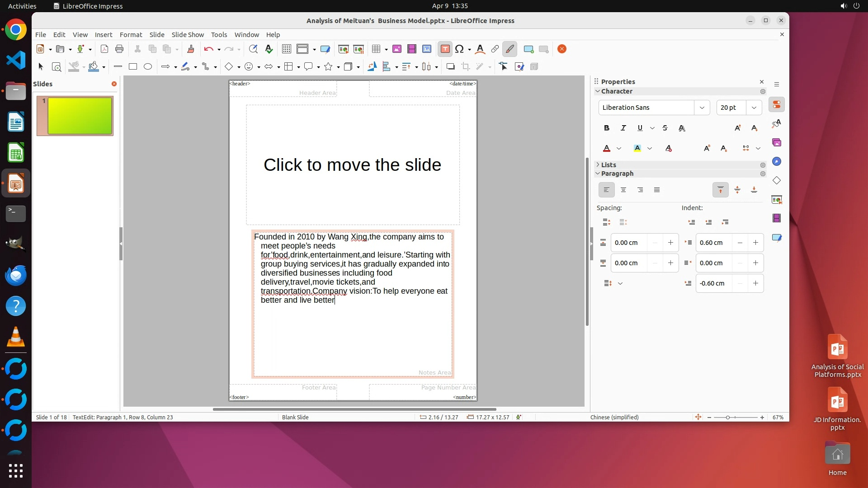Screen dimensions: 868x488
Task: Click the Print icon in toolbar
Action: click(119, 49)
